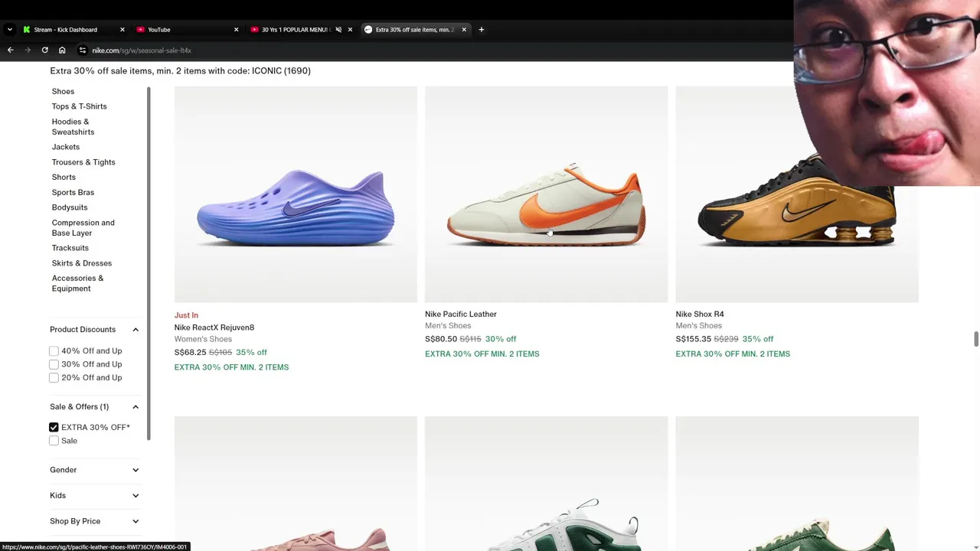980x551 pixels.
Task: Check the 30% Off and Up filter
Action: [x=54, y=364]
